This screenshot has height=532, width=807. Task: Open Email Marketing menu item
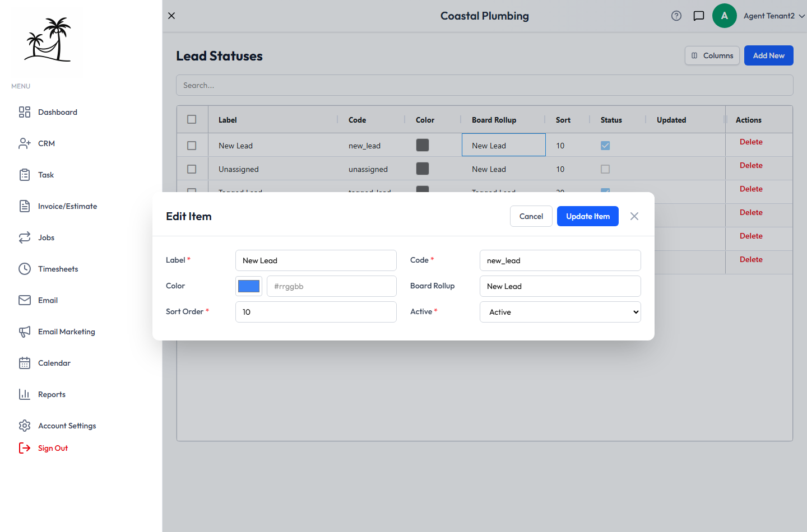67,332
